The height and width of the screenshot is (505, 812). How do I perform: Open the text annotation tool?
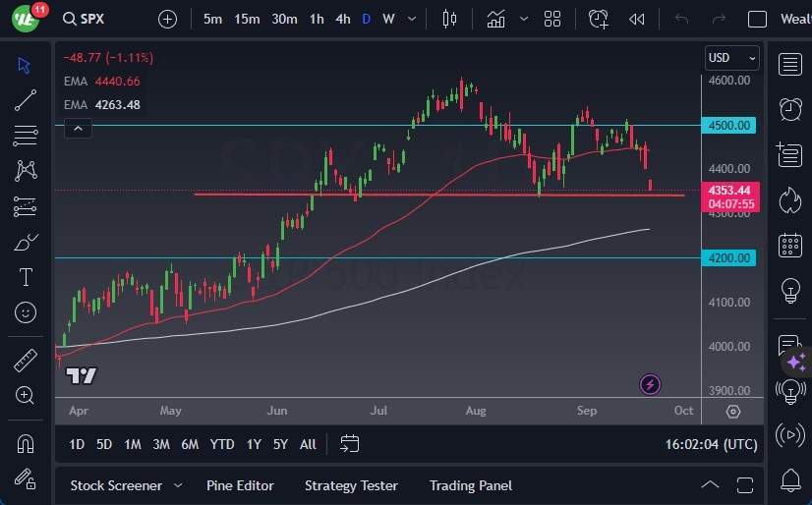[26, 277]
